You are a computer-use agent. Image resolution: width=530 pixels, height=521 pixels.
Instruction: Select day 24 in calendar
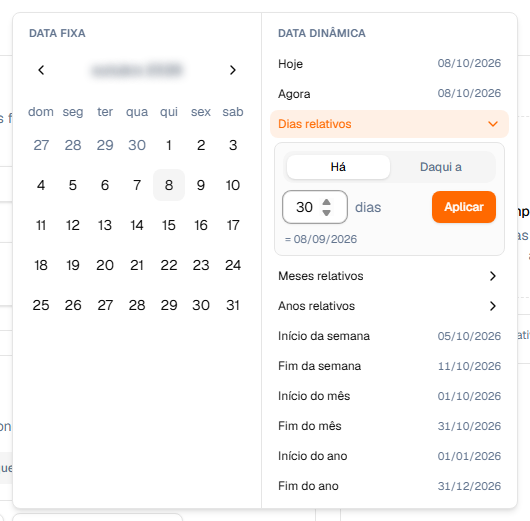233,265
